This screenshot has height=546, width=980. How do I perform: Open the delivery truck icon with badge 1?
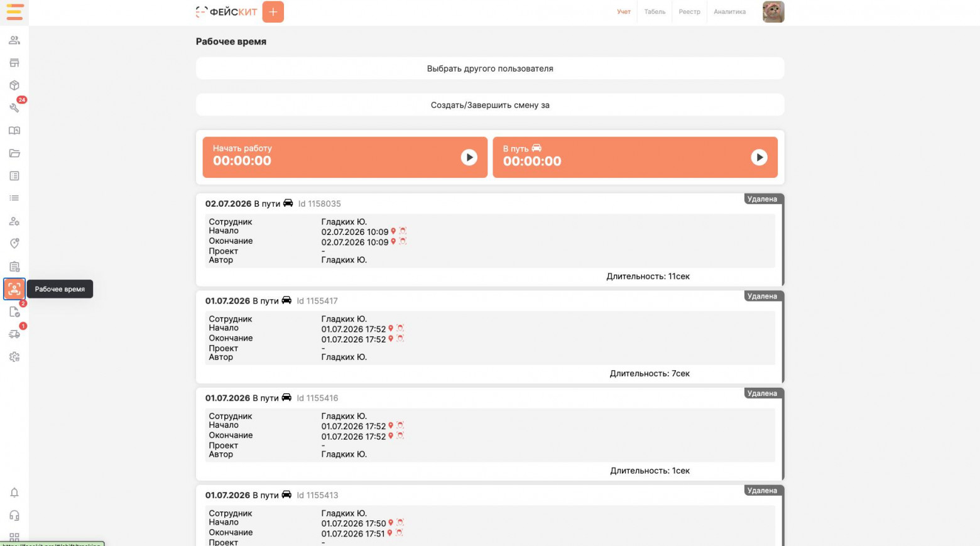pyautogui.click(x=14, y=334)
